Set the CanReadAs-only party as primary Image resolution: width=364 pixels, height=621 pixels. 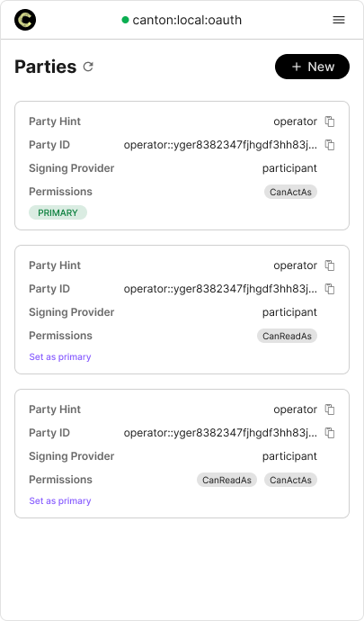tap(60, 356)
